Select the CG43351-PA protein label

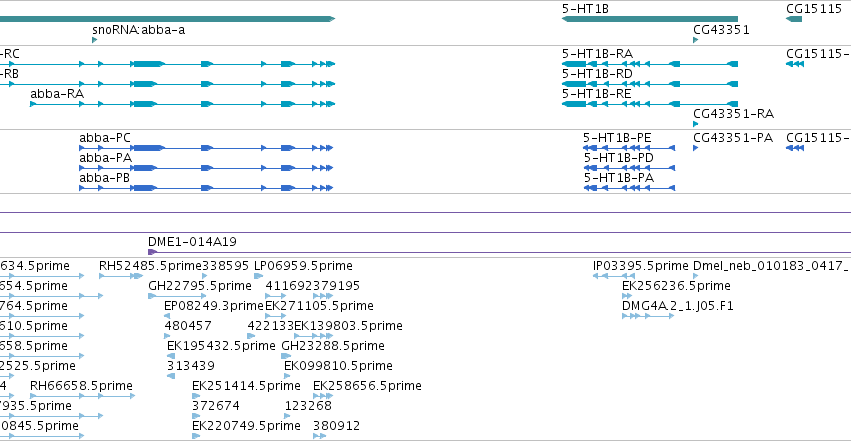tap(733, 138)
